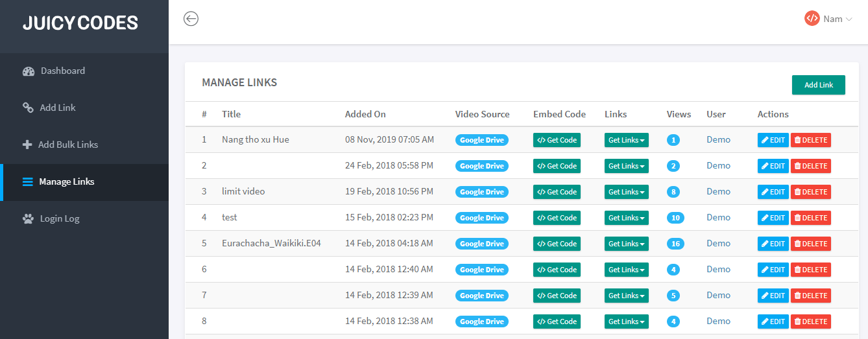Click the date 14 Feb, 2018 12:38 AM

coord(389,321)
